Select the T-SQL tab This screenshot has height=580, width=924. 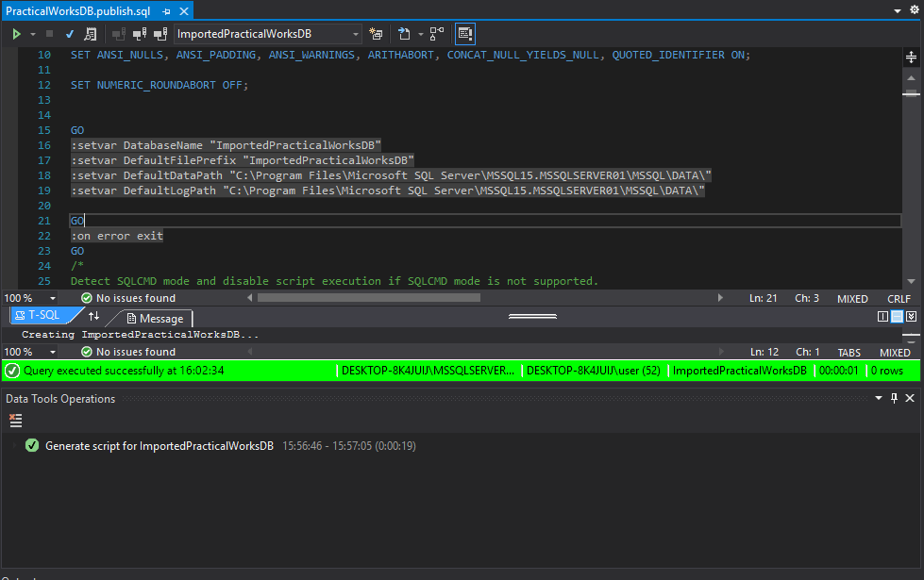[x=42, y=317]
